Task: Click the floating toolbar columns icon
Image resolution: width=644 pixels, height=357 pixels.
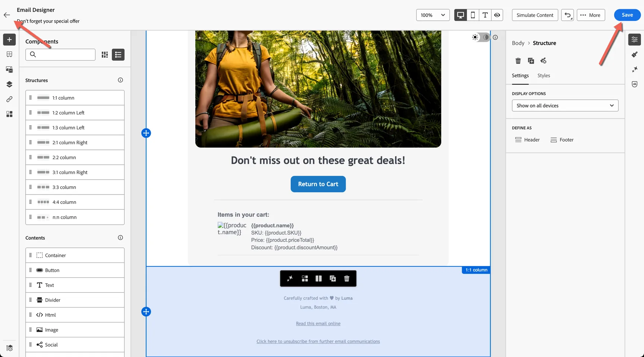Action: pyautogui.click(x=319, y=279)
